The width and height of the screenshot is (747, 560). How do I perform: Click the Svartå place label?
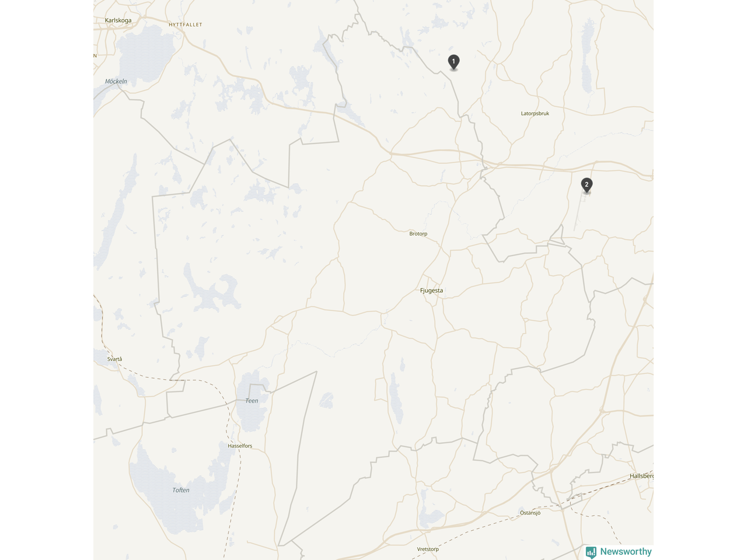point(115,359)
